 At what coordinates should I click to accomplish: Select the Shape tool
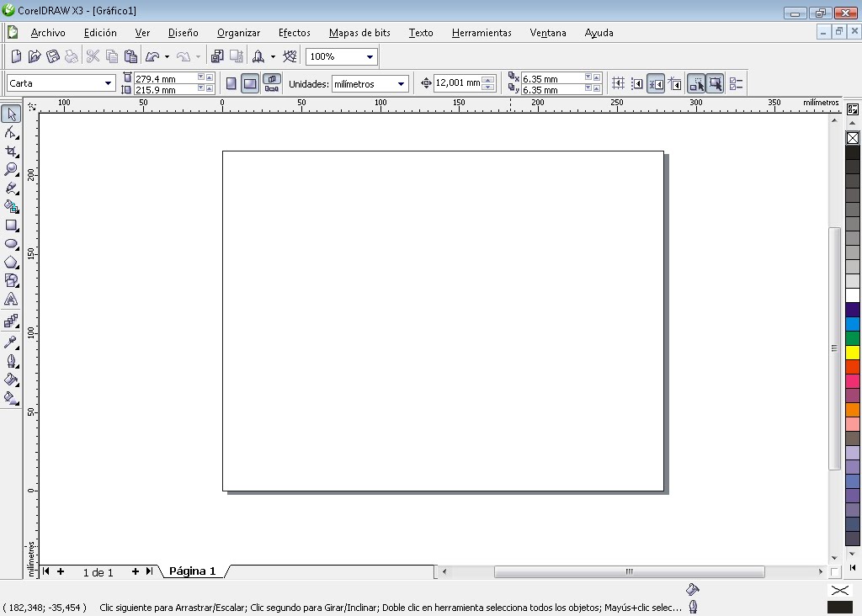click(11, 132)
